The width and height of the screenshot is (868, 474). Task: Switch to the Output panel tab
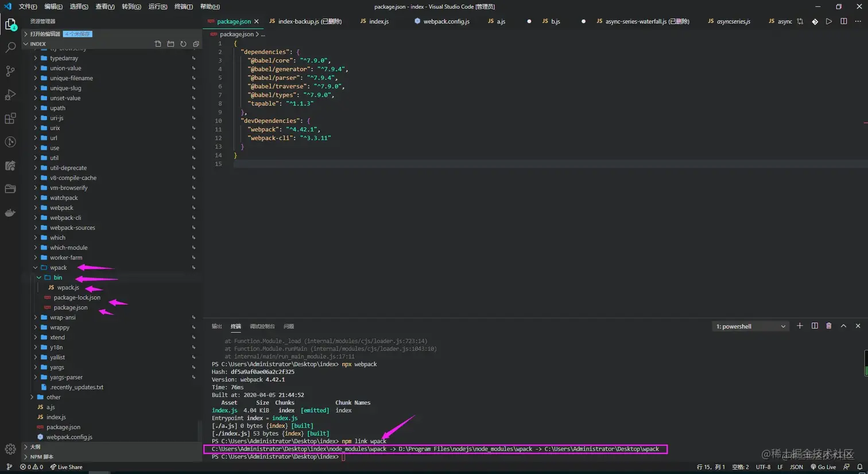click(216, 326)
